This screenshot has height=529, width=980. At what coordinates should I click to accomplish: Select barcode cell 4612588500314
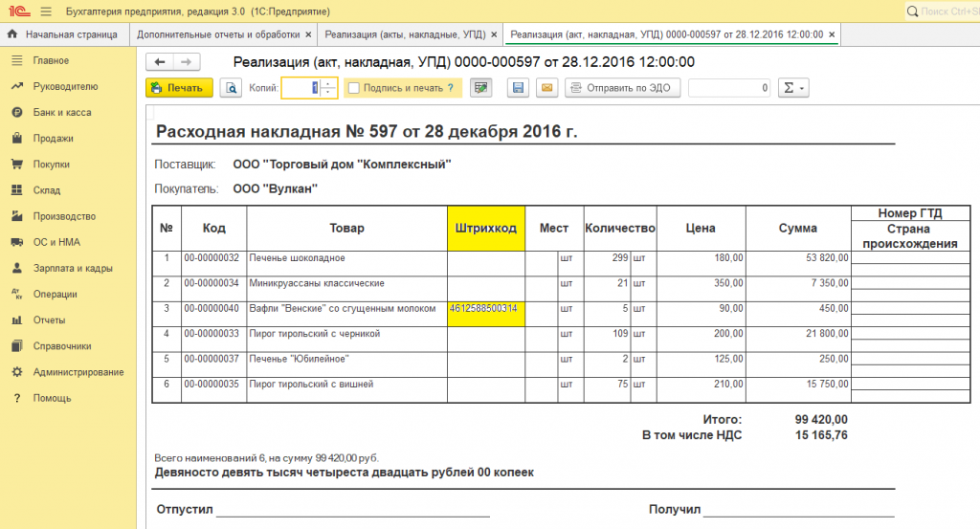coord(486,314)
